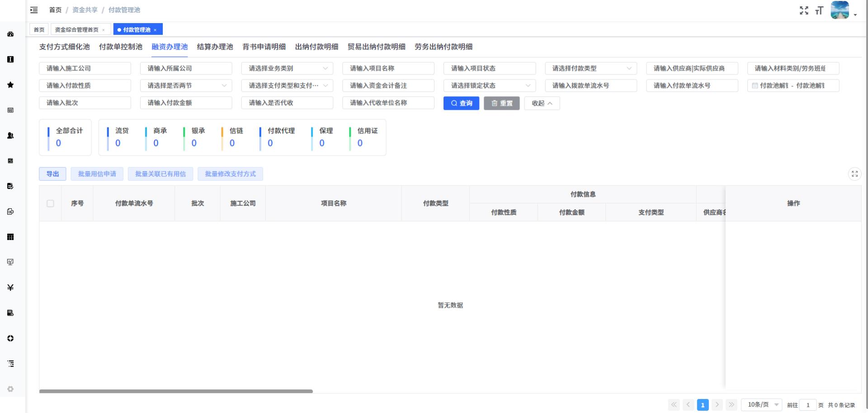Click the settings gear icon in sidebar

(x=10, y=389)
